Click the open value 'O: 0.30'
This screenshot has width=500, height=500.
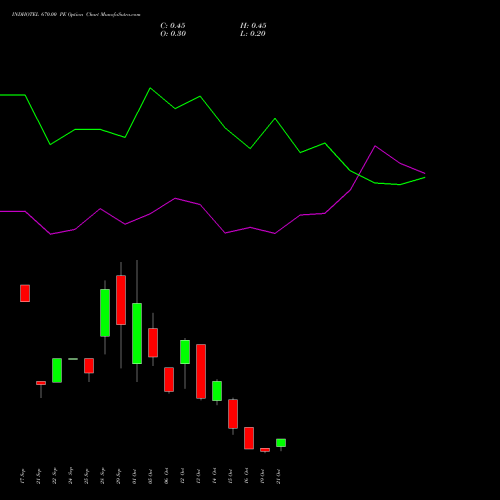point(173,34)
